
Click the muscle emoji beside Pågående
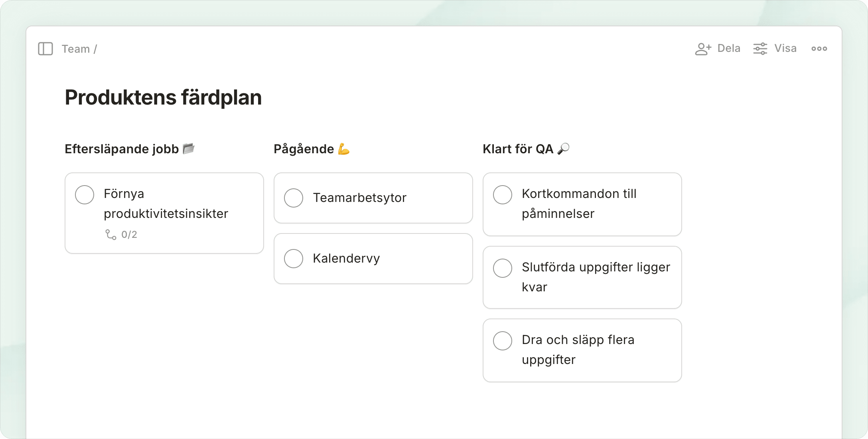coord(343,149)
